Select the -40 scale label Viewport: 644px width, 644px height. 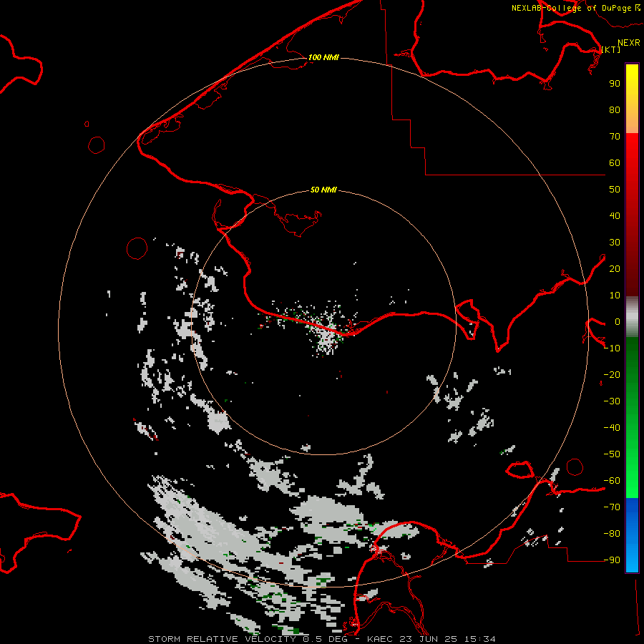point(612,428)
